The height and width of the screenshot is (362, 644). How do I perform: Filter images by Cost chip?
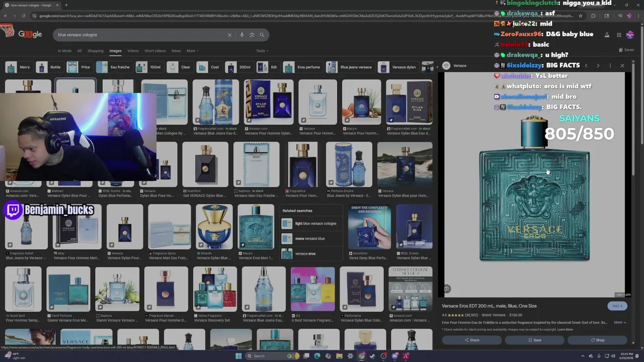(x=209, y=67)
